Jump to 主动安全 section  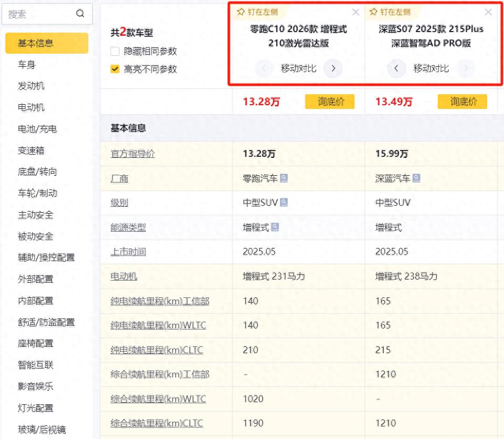tap(36, 215)
